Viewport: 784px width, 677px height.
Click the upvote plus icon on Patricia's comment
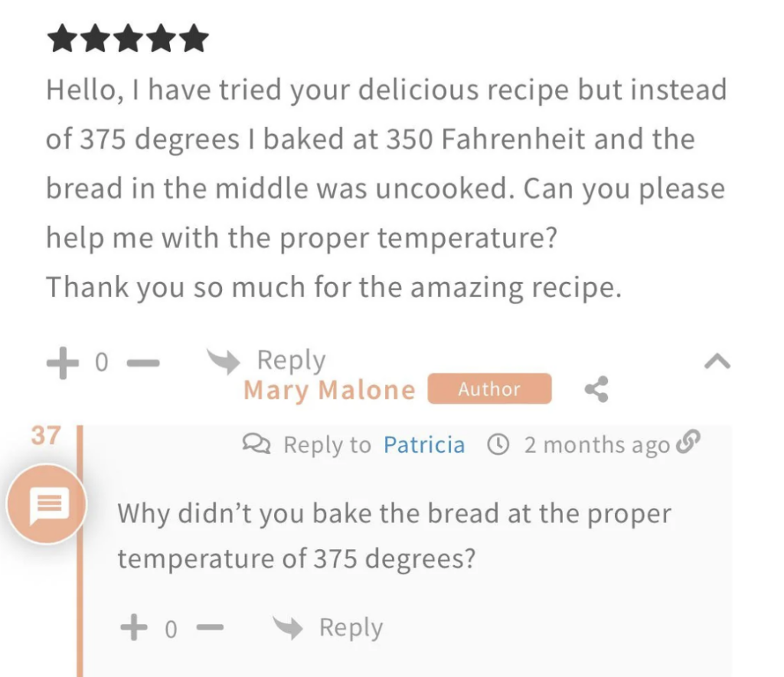tap(61, 361)
